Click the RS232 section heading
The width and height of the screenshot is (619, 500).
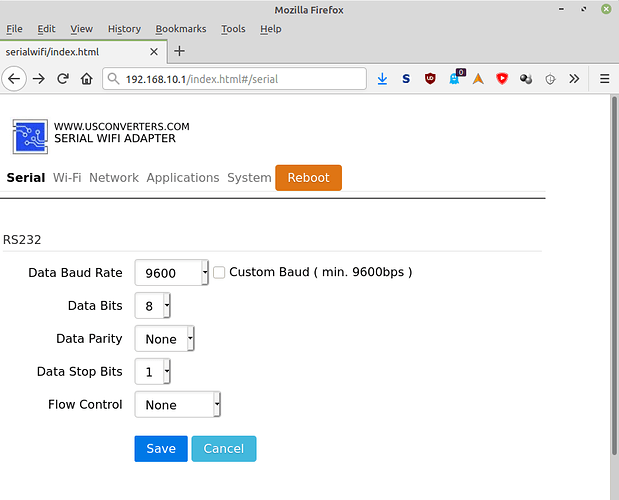(x=22, y=240)
